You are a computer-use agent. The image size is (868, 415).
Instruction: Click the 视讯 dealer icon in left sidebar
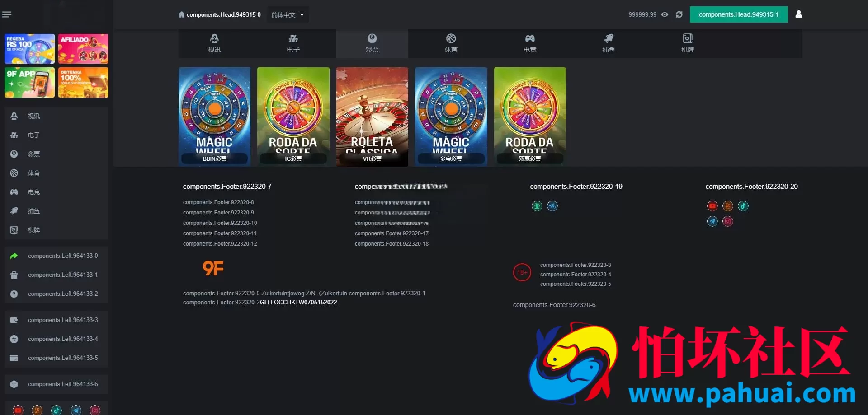(x=14, y=116)
